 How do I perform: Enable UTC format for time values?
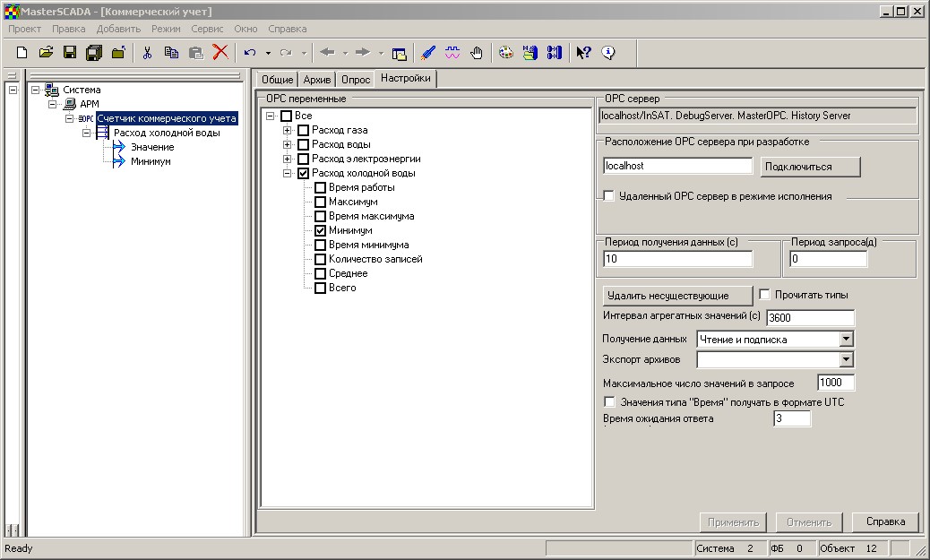tap(609, 401)
